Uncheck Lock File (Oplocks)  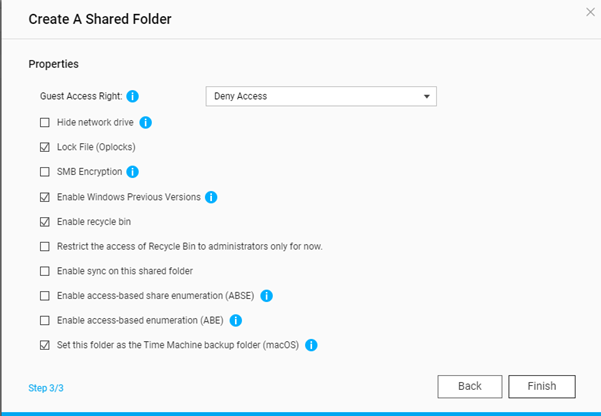44,147
